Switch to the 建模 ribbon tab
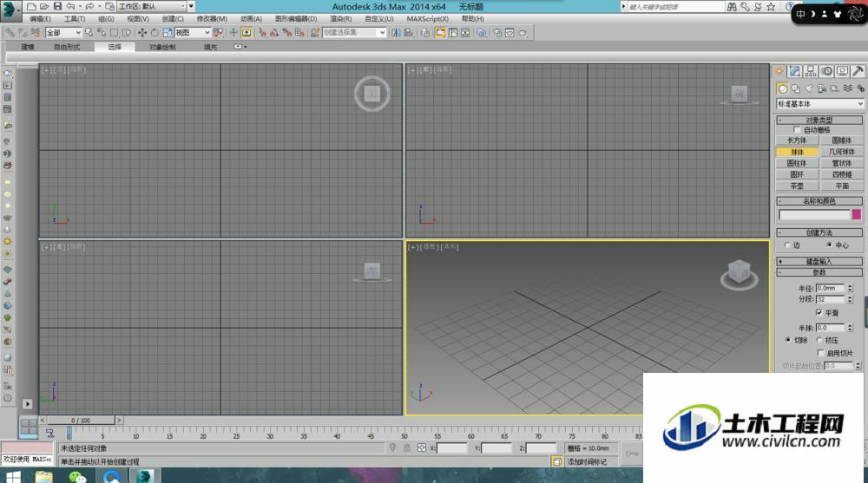 (x=28, y=47)
